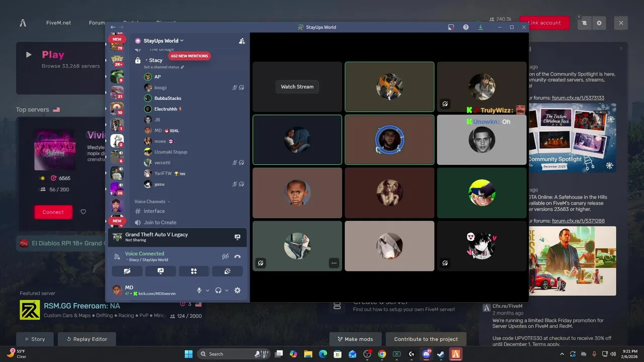Viewport: 644px width, 362px height.
Task: Open more options on bottom-left video tile
Action: coord(334,262)
